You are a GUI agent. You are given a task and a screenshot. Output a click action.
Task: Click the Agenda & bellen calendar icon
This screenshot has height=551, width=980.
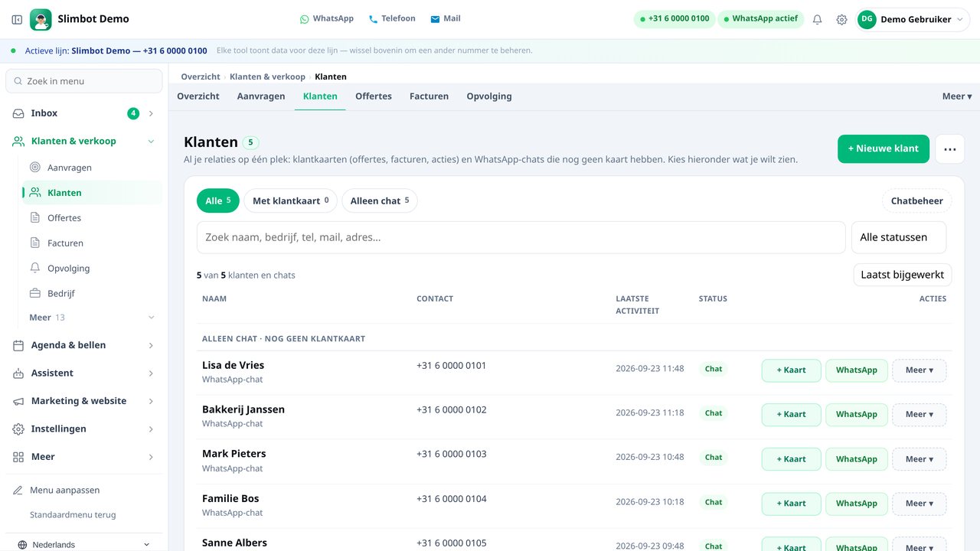click(18, 345)
